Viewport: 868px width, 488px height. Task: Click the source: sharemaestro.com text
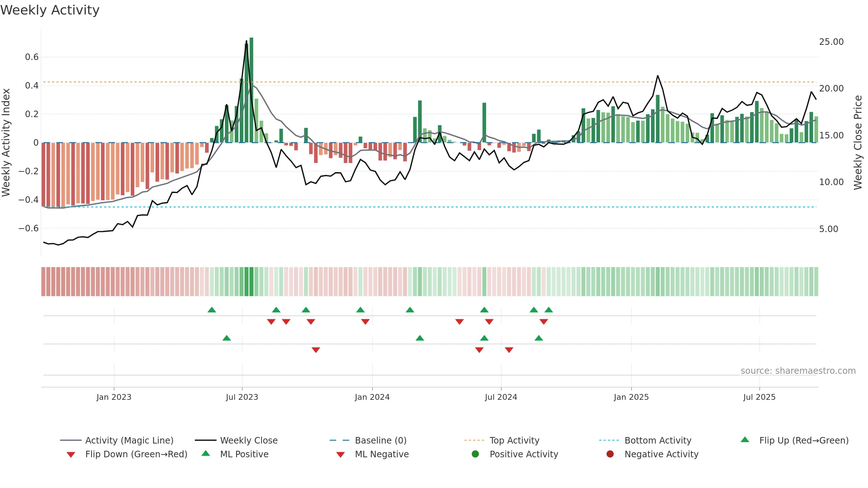pos(798,371)
